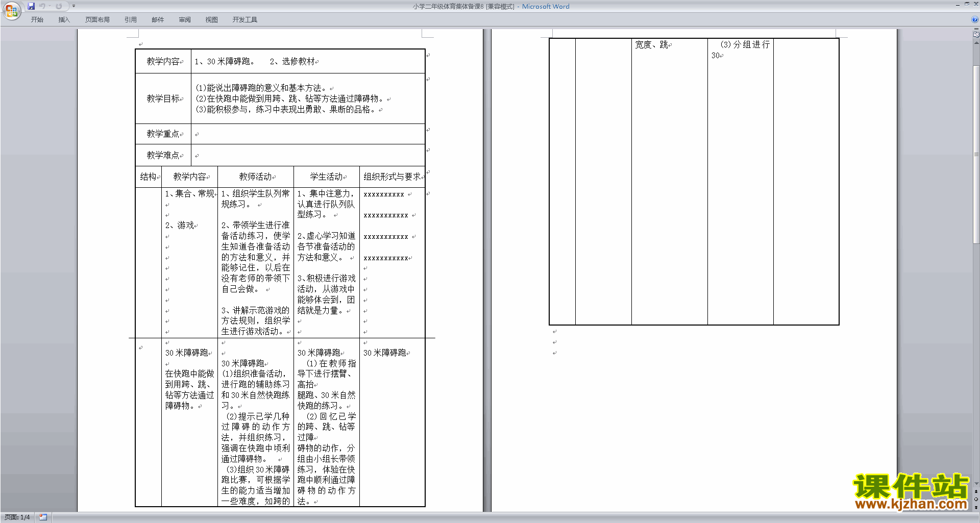Click the 教学目标 label cell

[163, 98]
